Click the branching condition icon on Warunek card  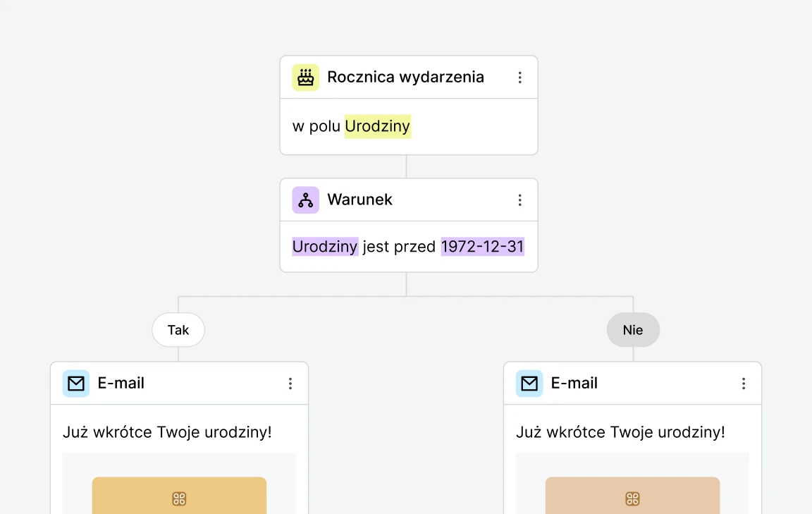tap(305, 200)
